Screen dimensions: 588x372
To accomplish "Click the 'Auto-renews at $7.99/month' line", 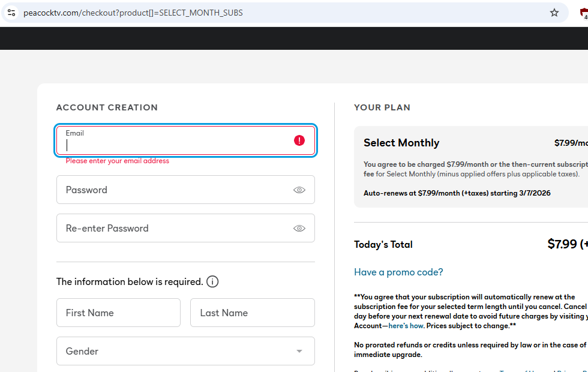I will click(457, 193).
